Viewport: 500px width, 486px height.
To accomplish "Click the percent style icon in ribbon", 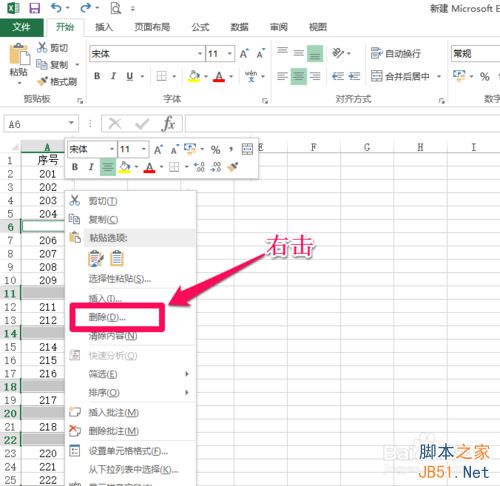I will 484,77.
